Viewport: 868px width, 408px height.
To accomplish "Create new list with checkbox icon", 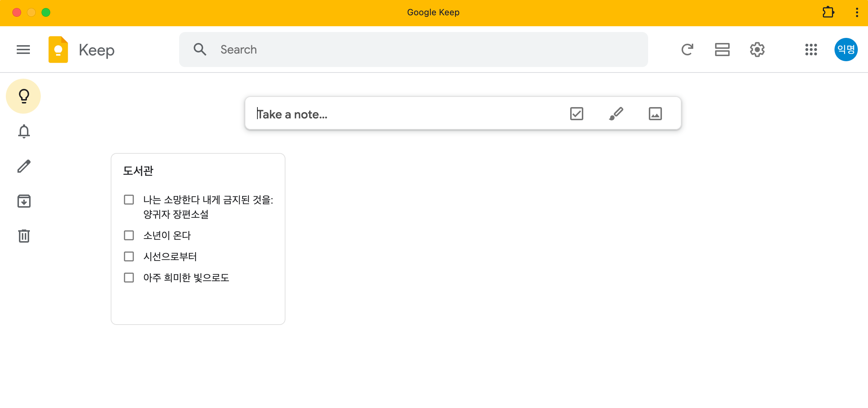I will tap(577, 114).
